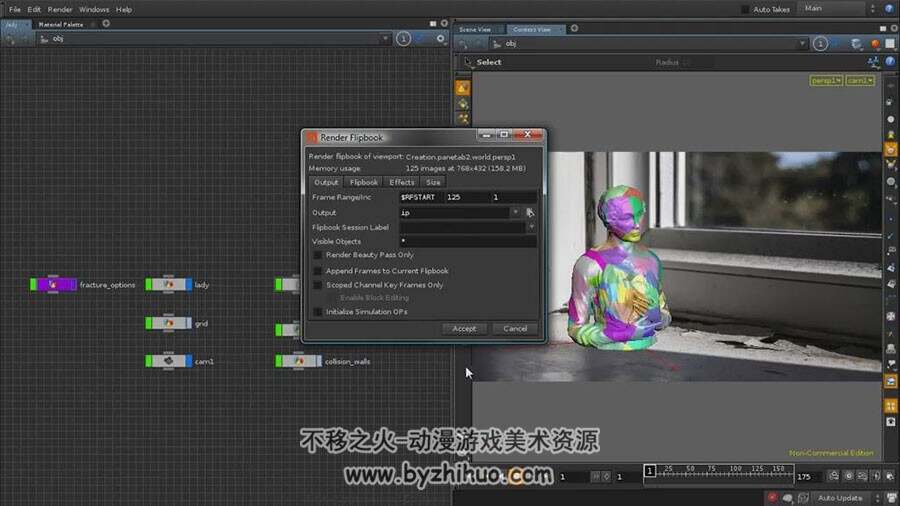Screen dimensions: 900x506
Task: Click the orange render sphere icon
Action: (x=875, y=44)
